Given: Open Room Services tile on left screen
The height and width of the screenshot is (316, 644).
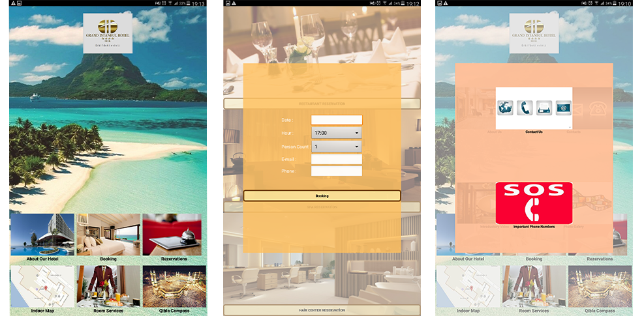Looking at the screenshot, I should [108, 287].
